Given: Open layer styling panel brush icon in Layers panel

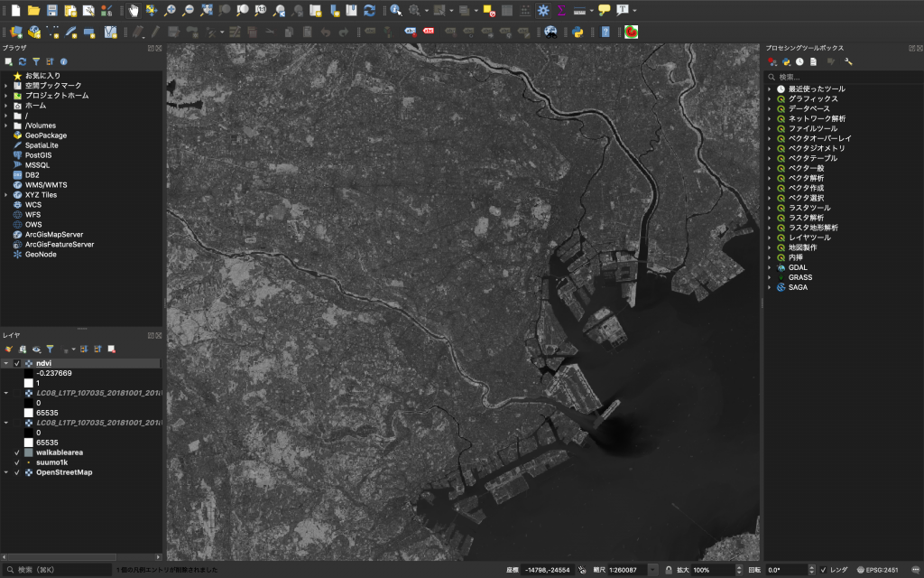Looking at the screenshot, I should (9, 350).
